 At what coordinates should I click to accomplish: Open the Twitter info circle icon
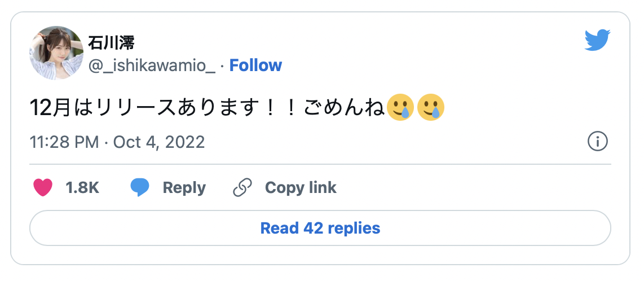pos(597,142)
